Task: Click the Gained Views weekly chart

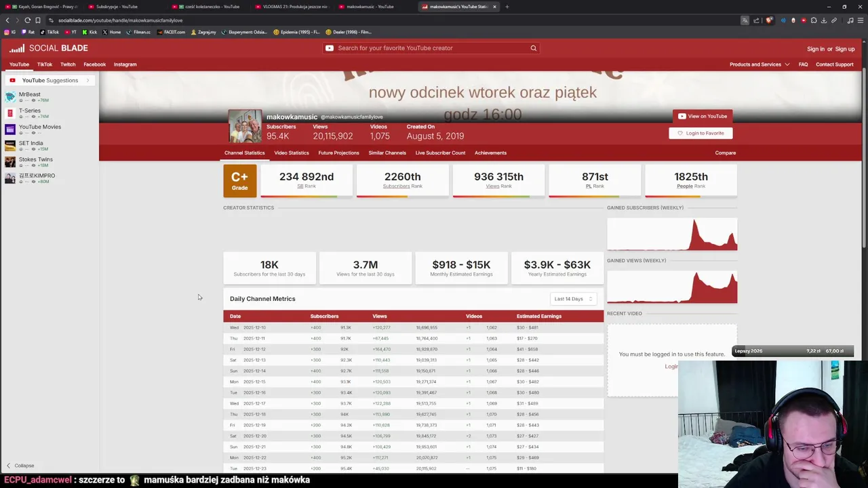Action: 672,287
